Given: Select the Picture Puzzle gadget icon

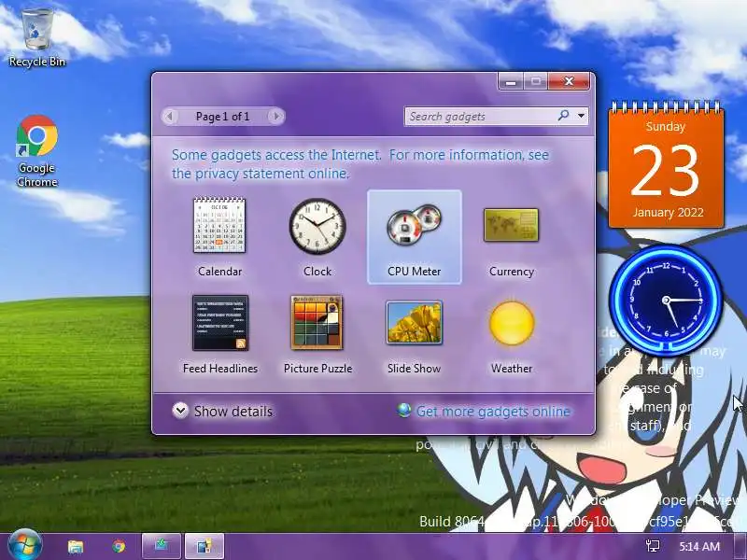Looking at the screenshot, I should click(317, 322).
